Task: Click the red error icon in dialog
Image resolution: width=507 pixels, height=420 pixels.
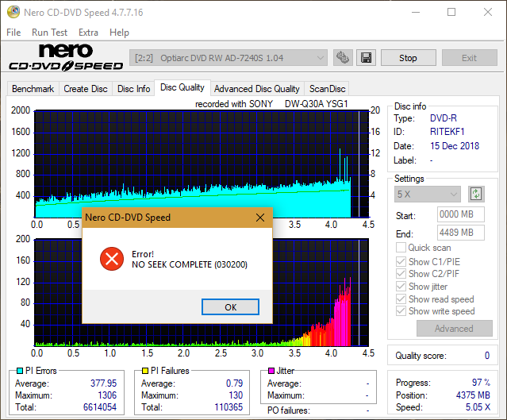Action: [112, 259]
